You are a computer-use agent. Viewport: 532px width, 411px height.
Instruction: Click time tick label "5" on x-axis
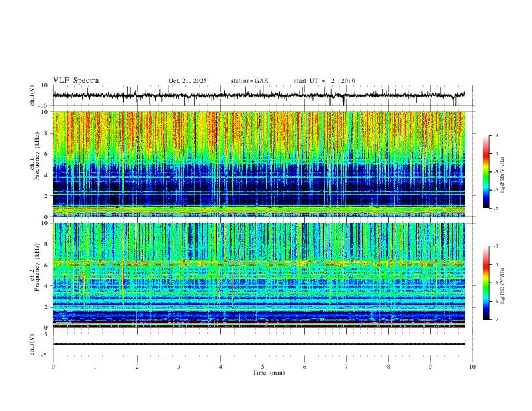[x=263, y=367]
